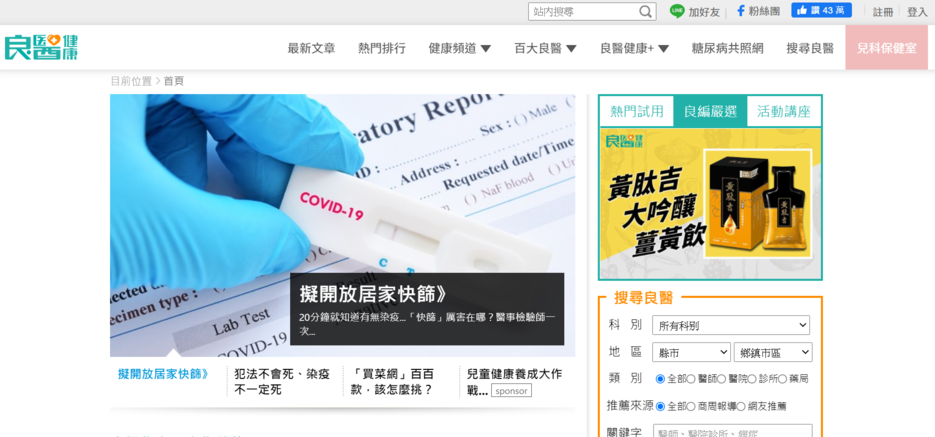Click the LINE add-friend icon
Image resolution: width=935 pixels, height=437 pixels.
coord(677,11)
